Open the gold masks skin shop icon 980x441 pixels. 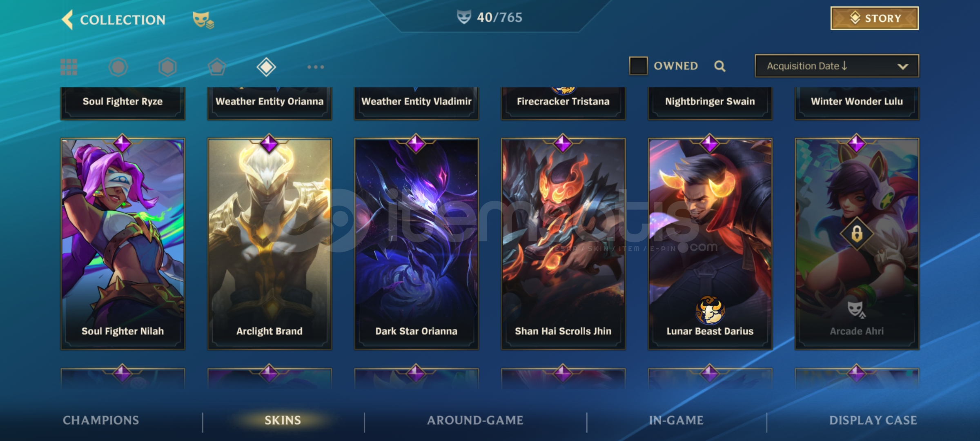tap(203, 20)
